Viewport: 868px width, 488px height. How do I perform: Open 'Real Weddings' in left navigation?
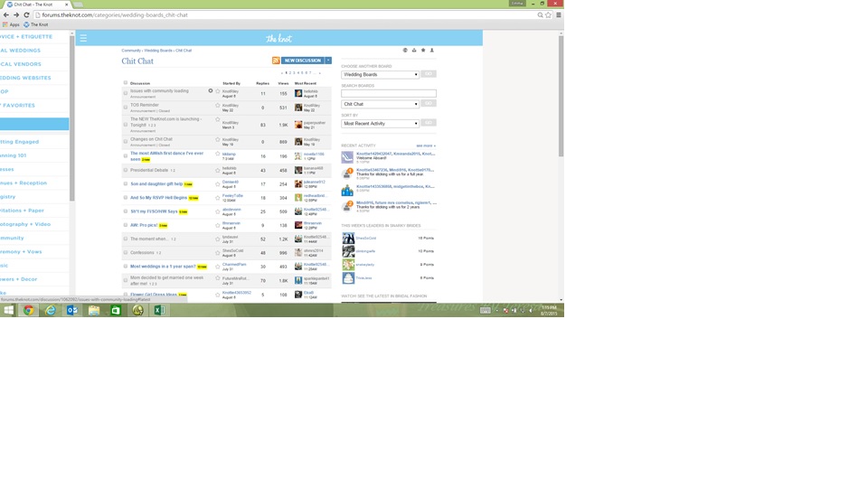(21, 51)
